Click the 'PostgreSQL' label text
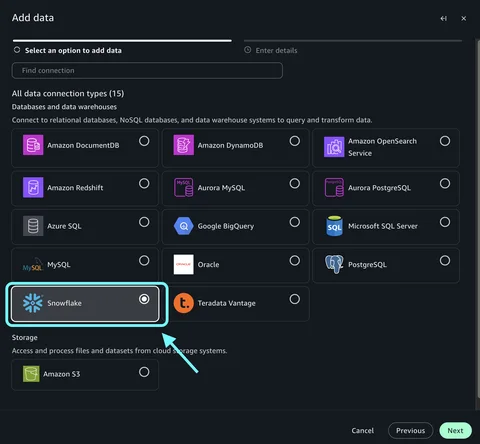The height and width of the screenshot is (444, 480). click(367, 265)
